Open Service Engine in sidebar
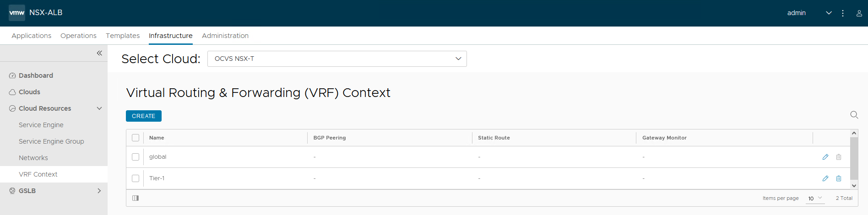Screen dimensions: 868x215 (x=41, y=125)
